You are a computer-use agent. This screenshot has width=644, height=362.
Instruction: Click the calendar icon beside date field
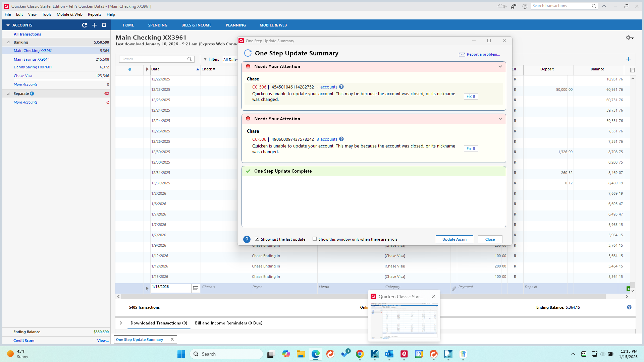pyautogui.click(x=196, y=288)
